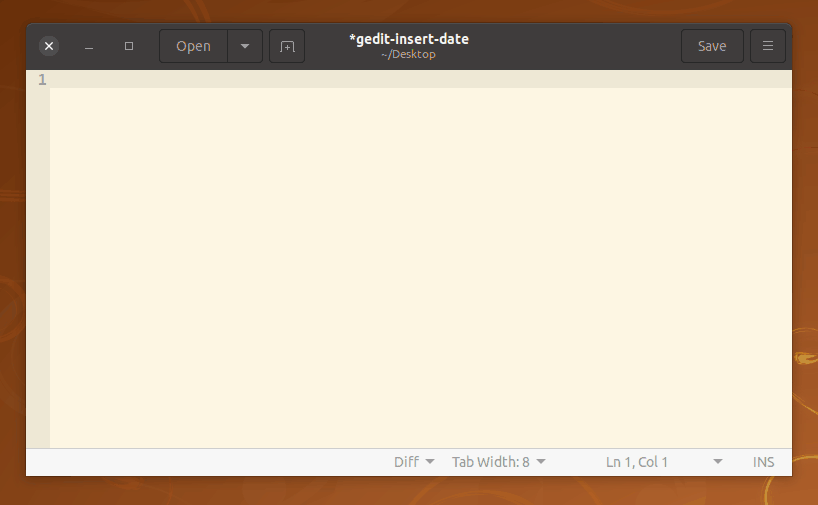
Task: Click the Save button
Action: 712,46
